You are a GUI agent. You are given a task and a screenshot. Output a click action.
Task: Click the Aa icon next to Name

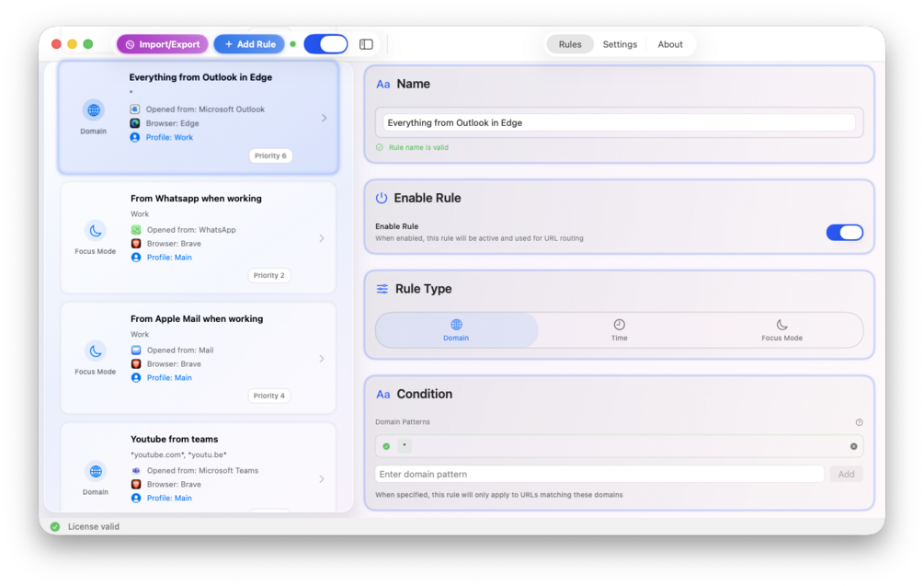pyautogui.click(x=383, y=85)
